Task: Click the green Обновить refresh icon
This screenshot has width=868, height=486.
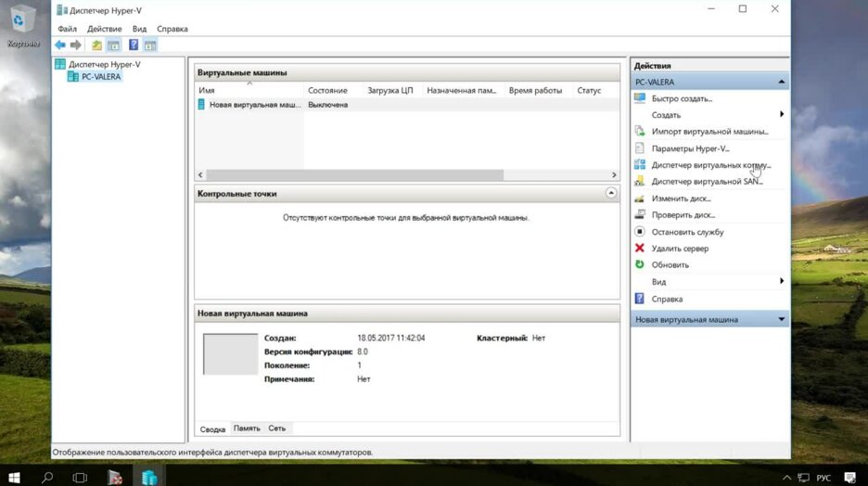Action: point(640,264)
